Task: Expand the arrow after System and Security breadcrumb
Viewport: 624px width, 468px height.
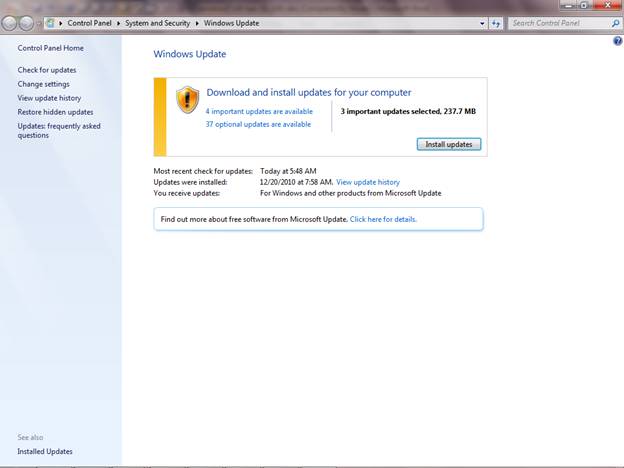Action: pyautogui.click(x=197, y=23)
